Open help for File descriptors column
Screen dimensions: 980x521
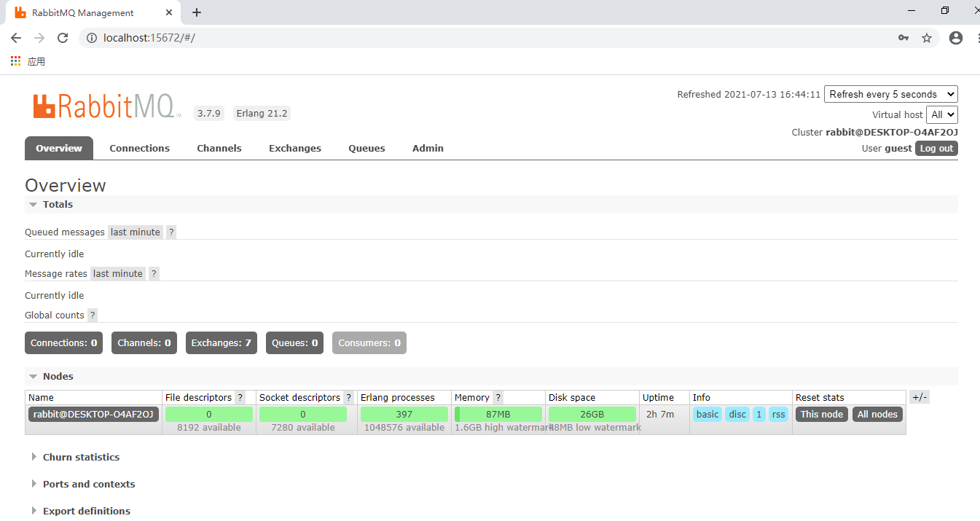[240, 397]
